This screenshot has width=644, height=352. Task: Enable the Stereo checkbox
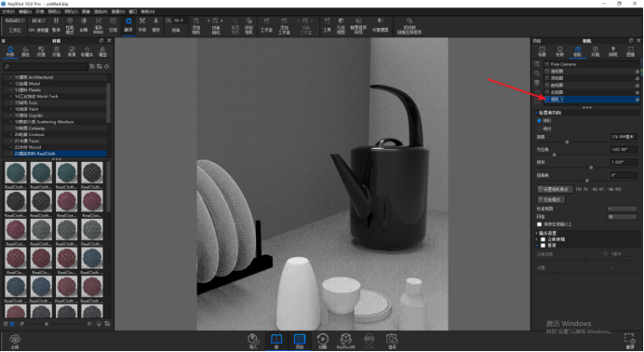click(x=543, y=239)
